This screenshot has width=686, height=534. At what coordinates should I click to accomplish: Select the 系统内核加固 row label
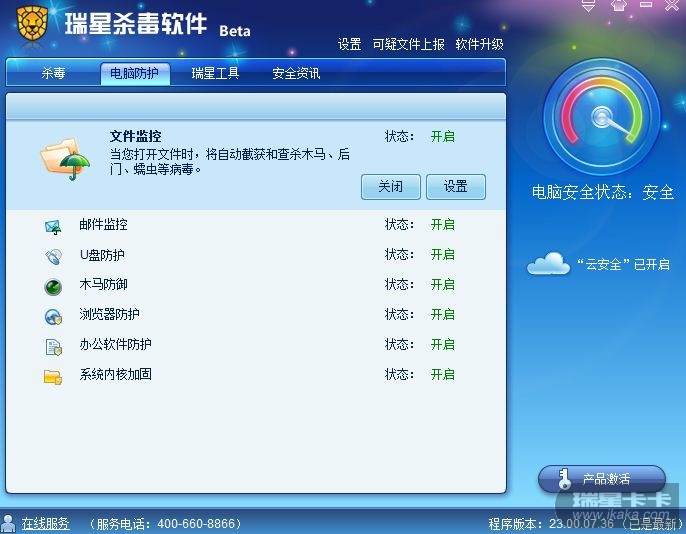116,374
